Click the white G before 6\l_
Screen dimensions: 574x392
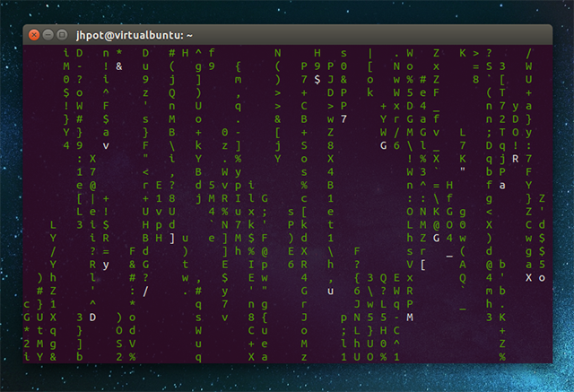point(383,145)
